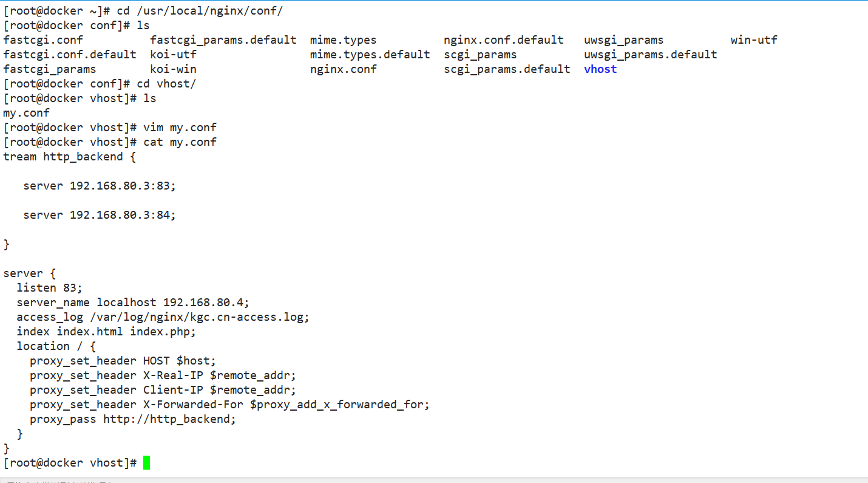Click the Client-IP header line
This screenshot has width=868, height=483.
coord(163,390)
